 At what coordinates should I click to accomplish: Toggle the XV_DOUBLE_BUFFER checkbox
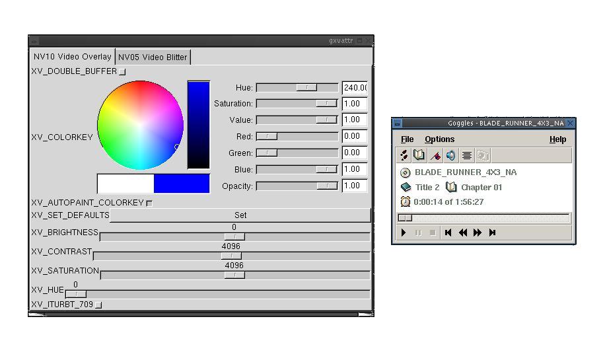122,71
